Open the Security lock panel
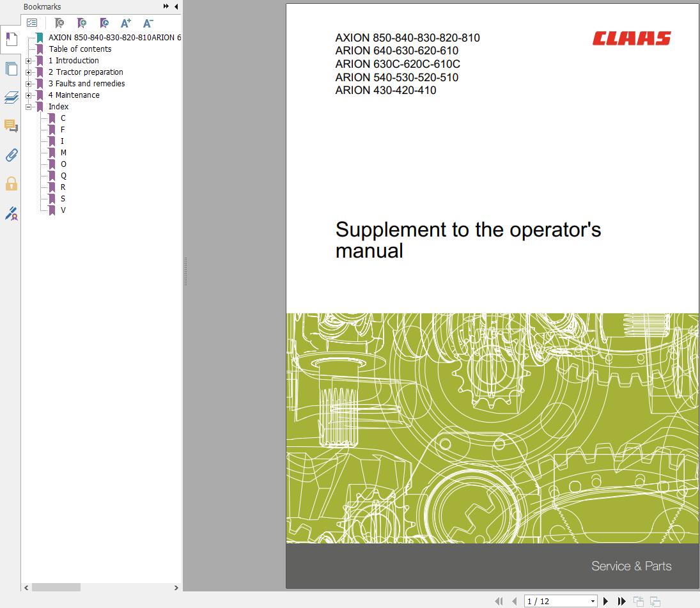The height and width of the screenshot is (608, 700). tap(11, 184)
